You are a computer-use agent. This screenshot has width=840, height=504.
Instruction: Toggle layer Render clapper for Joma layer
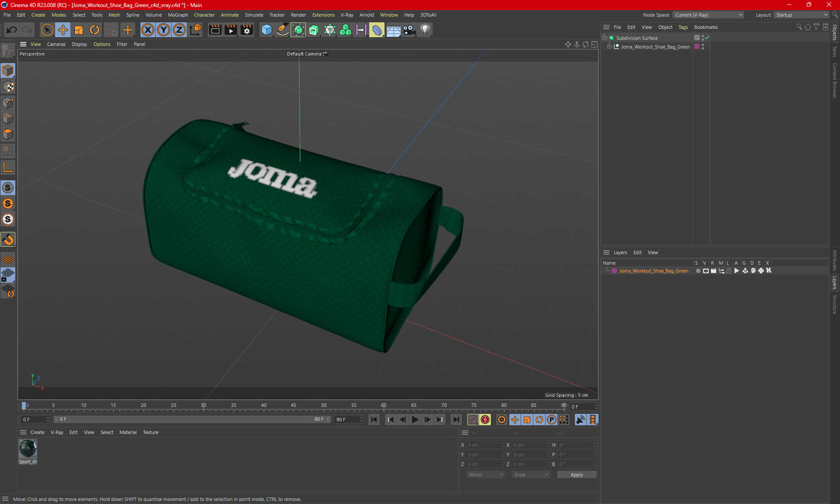pos(714,271)
